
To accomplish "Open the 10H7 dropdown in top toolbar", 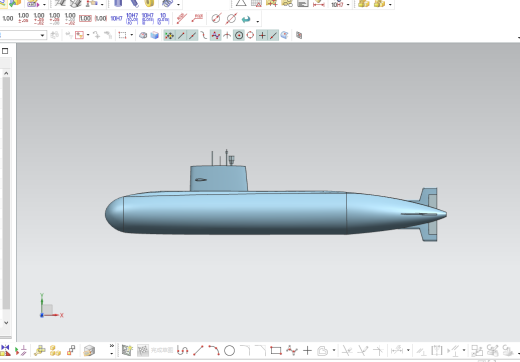I will [348, 4].
